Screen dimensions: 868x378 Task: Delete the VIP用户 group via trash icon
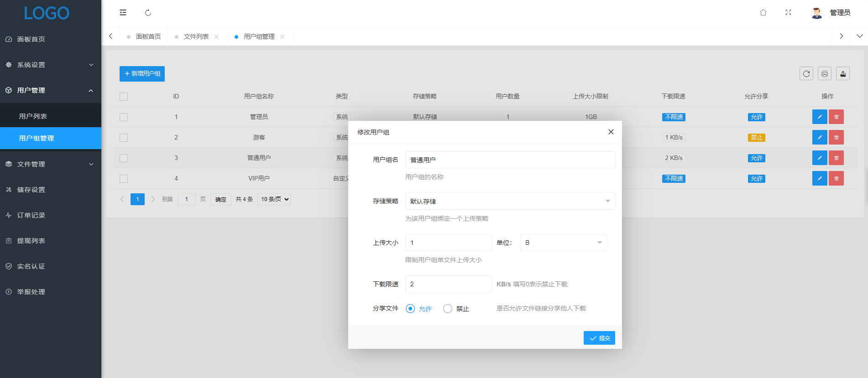[x=836, y=179]
